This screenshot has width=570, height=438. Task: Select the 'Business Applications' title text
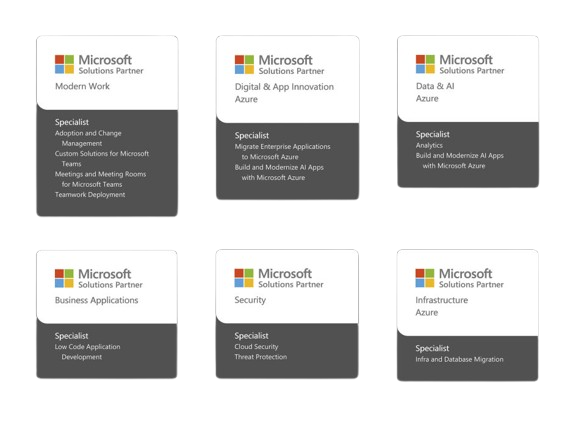point(96,300)
